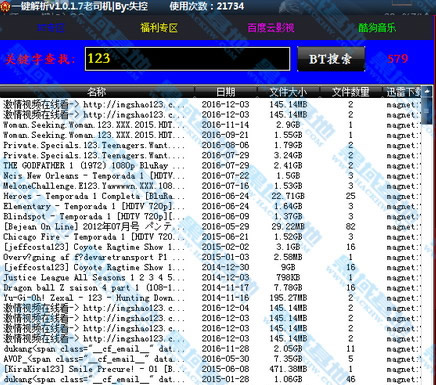Click magnet link in the 2.41GB row
This screenshot has height=385, width=436.
pos(404,166)
